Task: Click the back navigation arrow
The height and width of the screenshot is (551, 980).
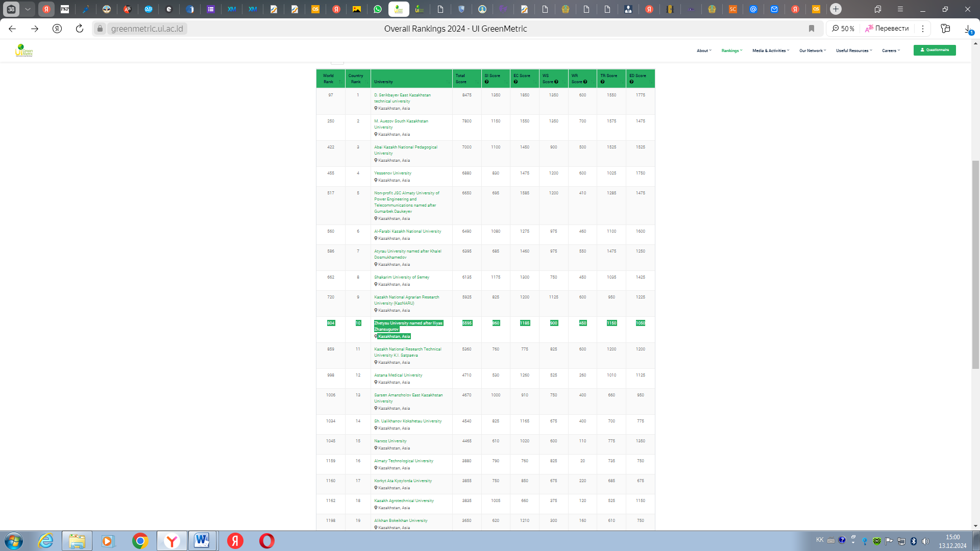Action: click(x=12, y=29)
